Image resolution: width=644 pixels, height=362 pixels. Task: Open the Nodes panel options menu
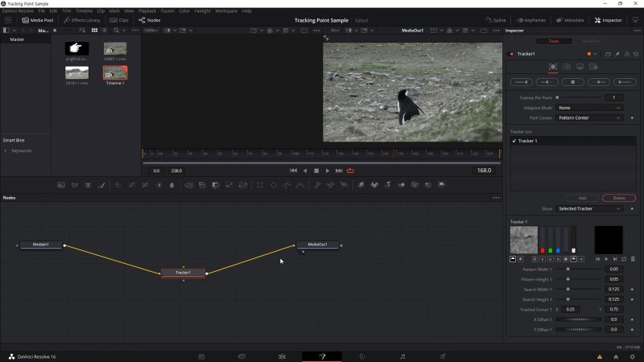496,198
